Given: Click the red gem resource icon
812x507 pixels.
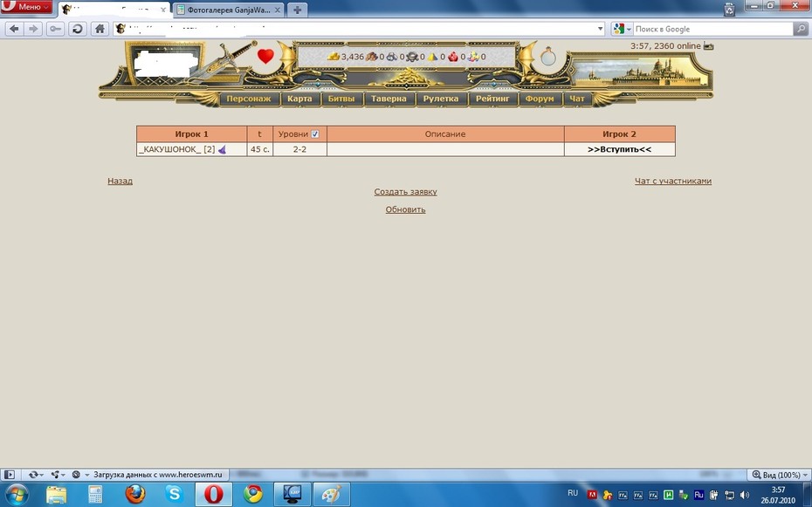Looking at the screenshot, I should click(453, 57).
